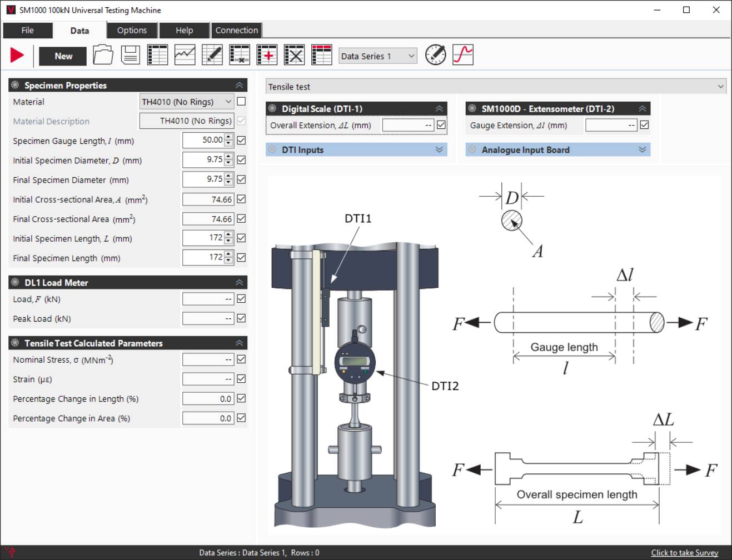The height and width of the screenshot is (560, 732).
Task: Enable the checkbox beside Material dropdown
Action: (x=241, y=101)
